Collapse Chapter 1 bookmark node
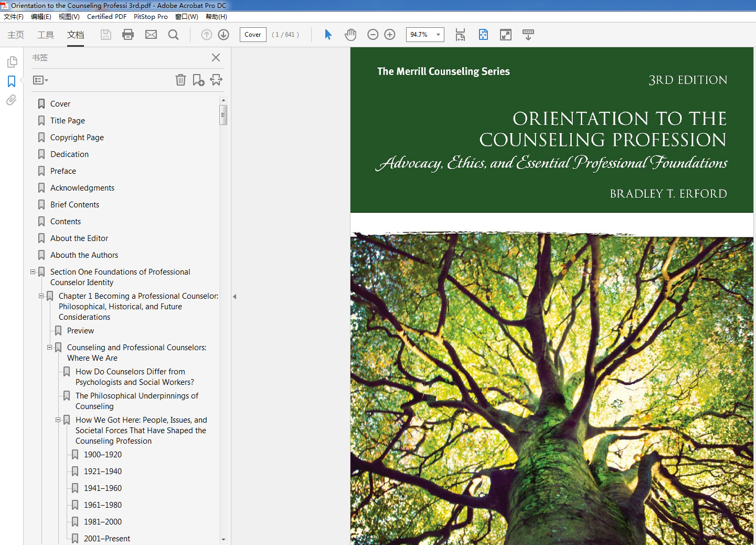This screenshot has height=545, width=756. [41, 296]
